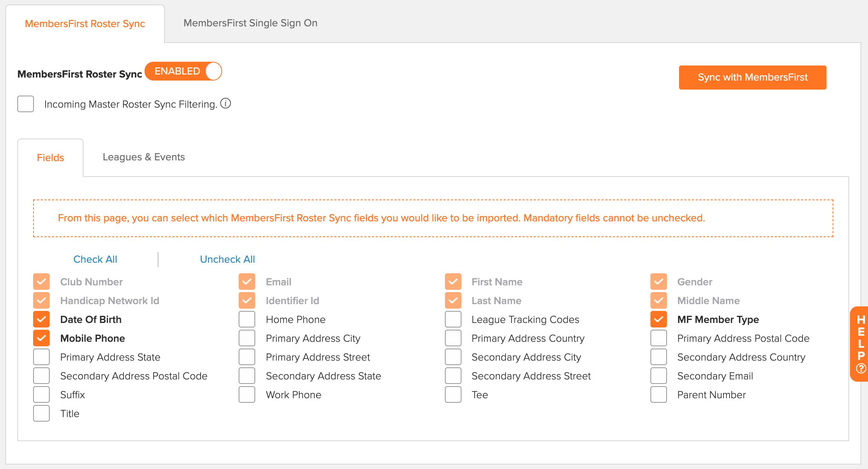Image resolution: width=868 pixels, height=469 pixels.
Task: Uncheck the MF Member Type checkbox
Action: 658,319
